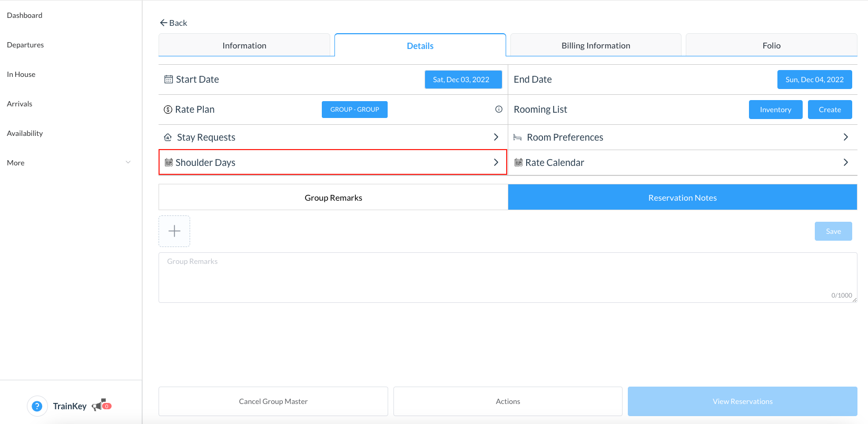Click the Room Preferences bed icon
The width and height of the screenshot is (868, 424).
coord(518,137)
